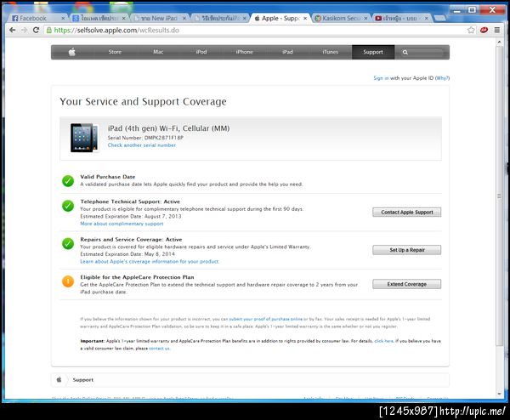Click Estimated Expiration Date: August 7, 2013 text
Screen dimensions: 510x420
(131, 216)
